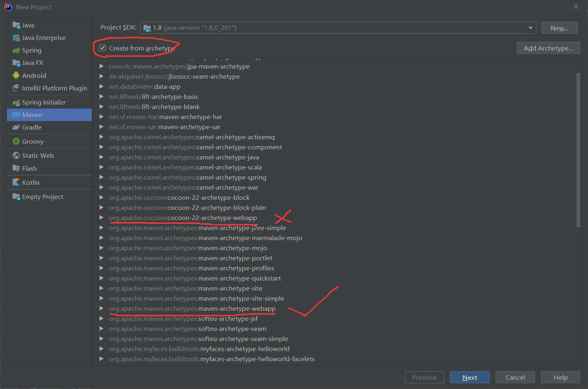Click the Kotlin logo icon
588x389 pixels.
pos(16,182)
